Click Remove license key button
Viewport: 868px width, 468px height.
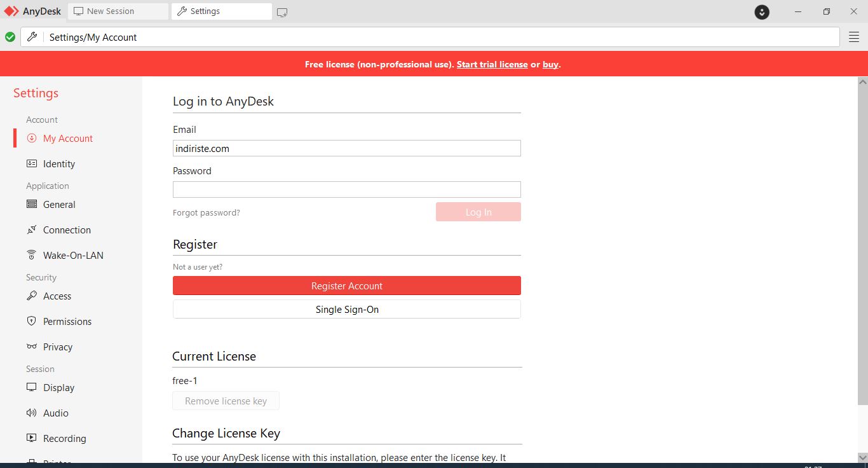click(x=226, y=401)
